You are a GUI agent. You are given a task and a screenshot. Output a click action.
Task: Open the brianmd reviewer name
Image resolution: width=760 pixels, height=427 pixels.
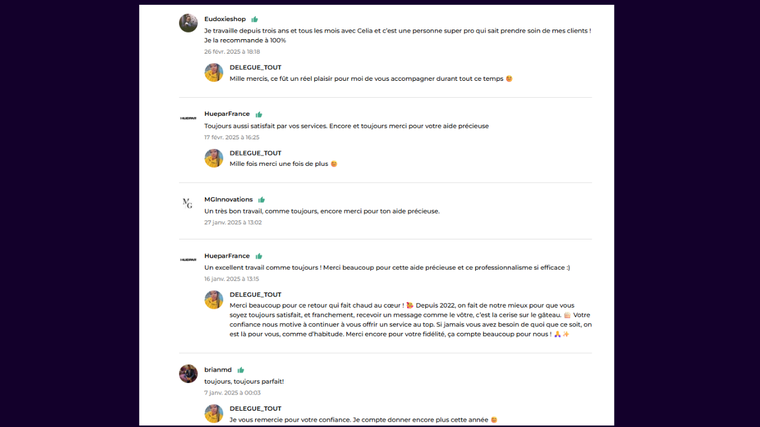[x=218, y=370]
